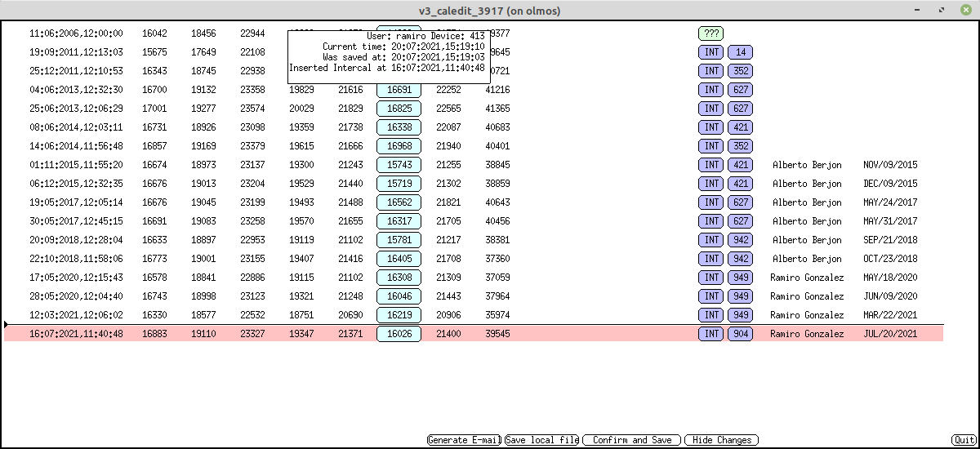980x449 pixels.
Task: Click INT button in 19:09:2011 row
Action: pyautogui.click(x=711, y=52)
